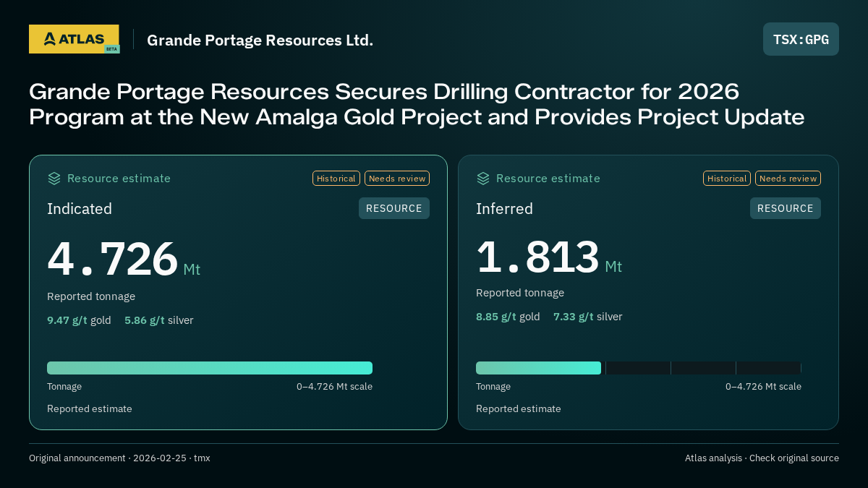Click Atlas analysis Check original source footer

[762, 458]
